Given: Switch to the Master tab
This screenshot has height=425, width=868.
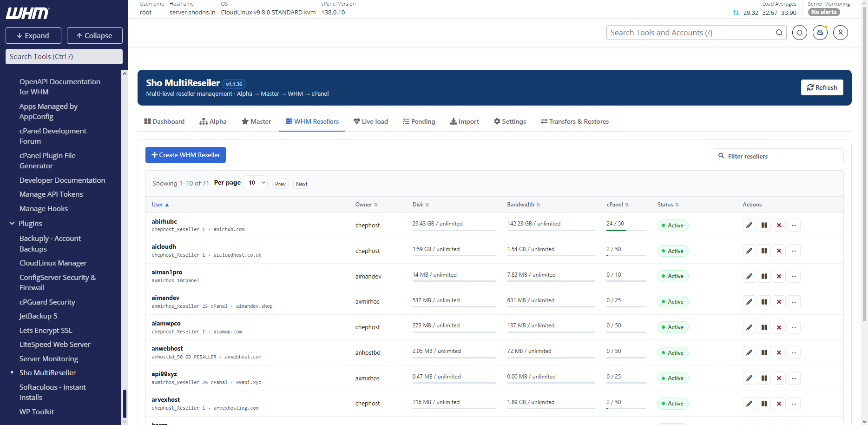Looking at the screenshot, I should (256, 121).
